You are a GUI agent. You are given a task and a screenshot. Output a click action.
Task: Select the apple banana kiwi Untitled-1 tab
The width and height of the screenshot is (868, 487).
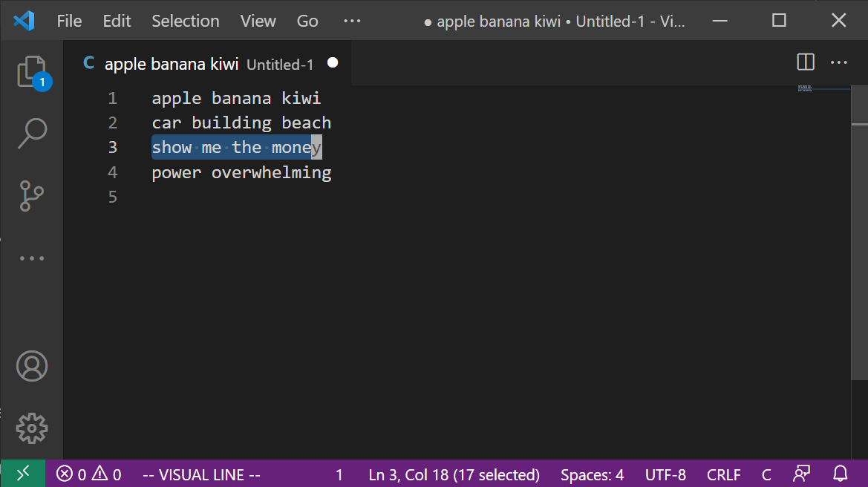click(208, 63)
